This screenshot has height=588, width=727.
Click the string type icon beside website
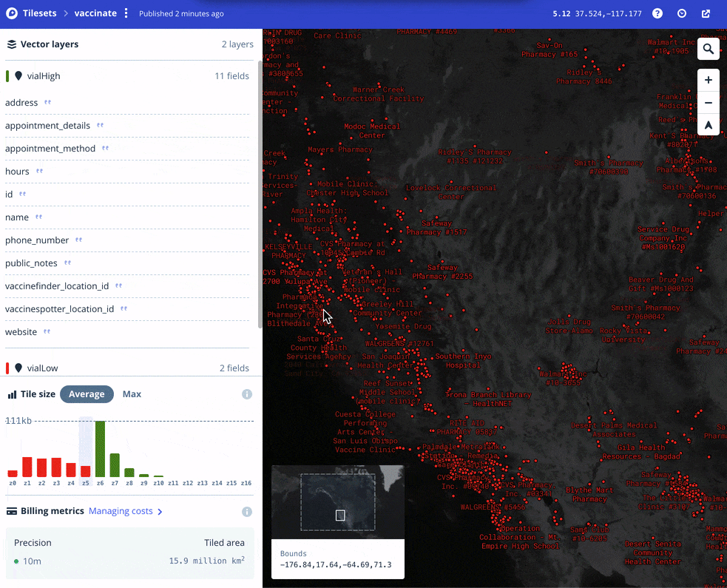pyautogui.click(x=47, y=331)
